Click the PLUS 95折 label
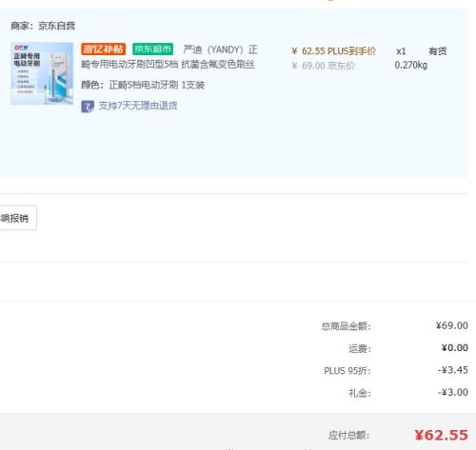This screenshot has height=450, width=476. click(x=347, y=371)
